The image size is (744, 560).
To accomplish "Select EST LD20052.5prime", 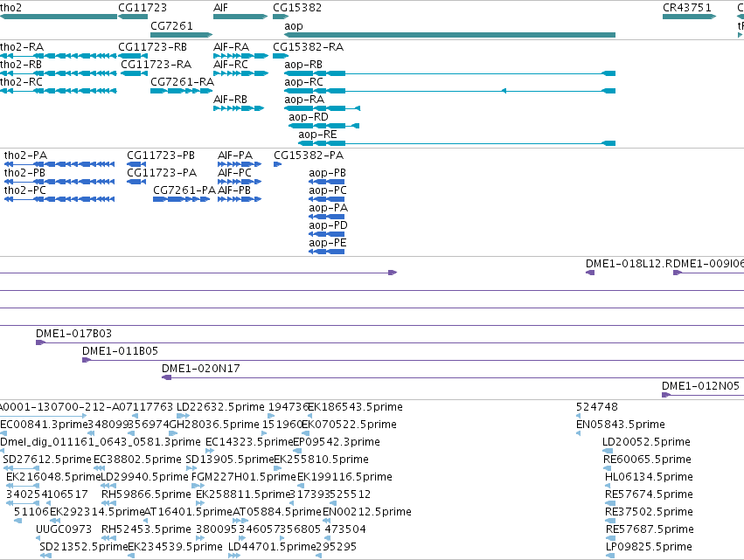I will 608,451.
